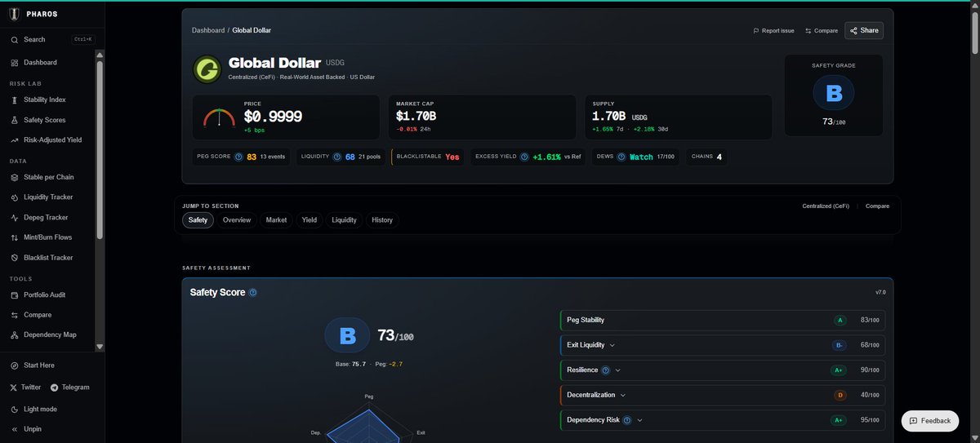This screenshot has width=980, height=443.
Task: Click the Pharos logo icon
Action: [14, 15]
